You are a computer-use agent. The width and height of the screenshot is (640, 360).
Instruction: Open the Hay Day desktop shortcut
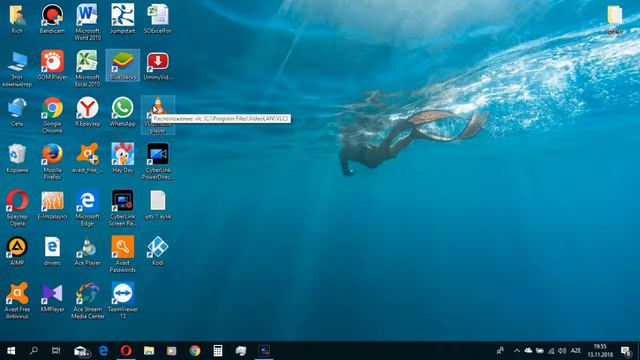pyautogui.click(x=122, y=158)
